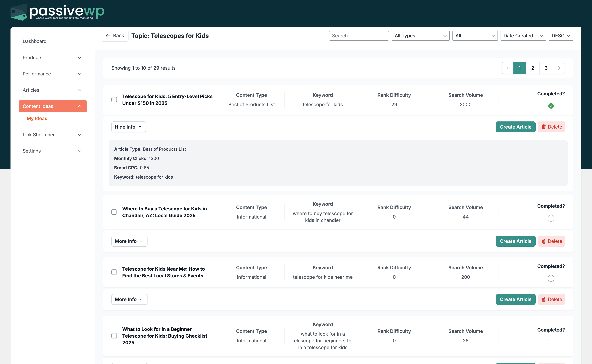The width and height of the screenshot is (592, 364).
Task: Click inside the Search field
Action: 359,36
